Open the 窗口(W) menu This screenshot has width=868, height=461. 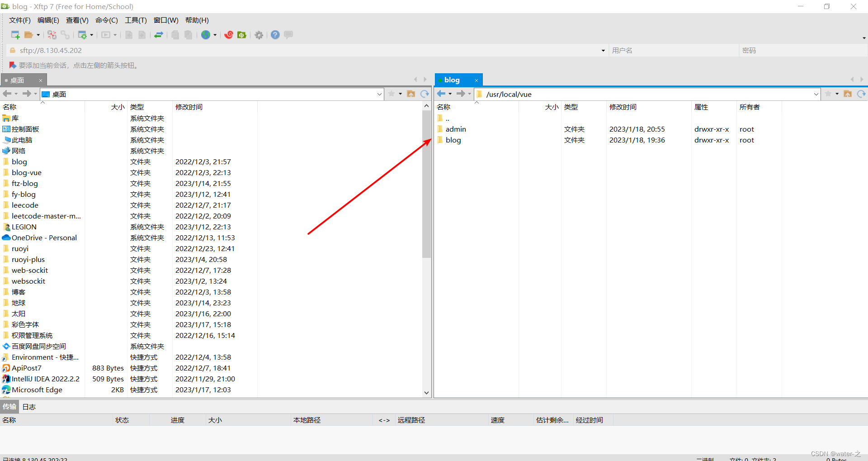point(166,20)
